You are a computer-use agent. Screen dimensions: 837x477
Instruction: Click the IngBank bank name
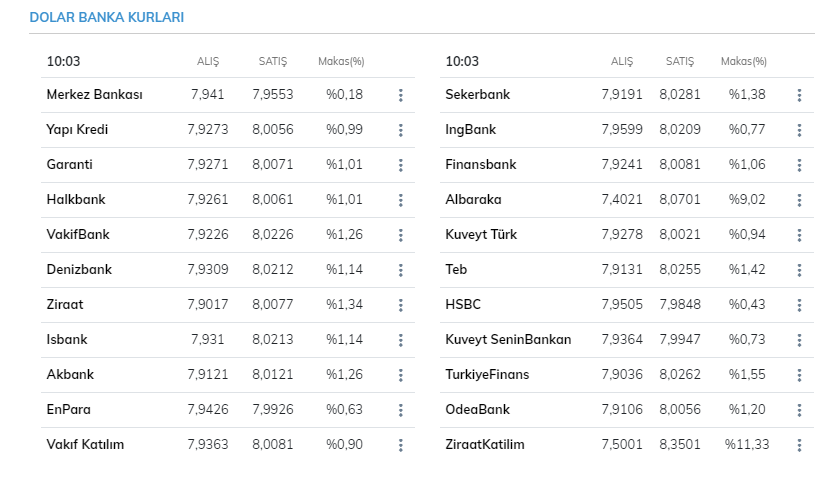coord(470,130)
